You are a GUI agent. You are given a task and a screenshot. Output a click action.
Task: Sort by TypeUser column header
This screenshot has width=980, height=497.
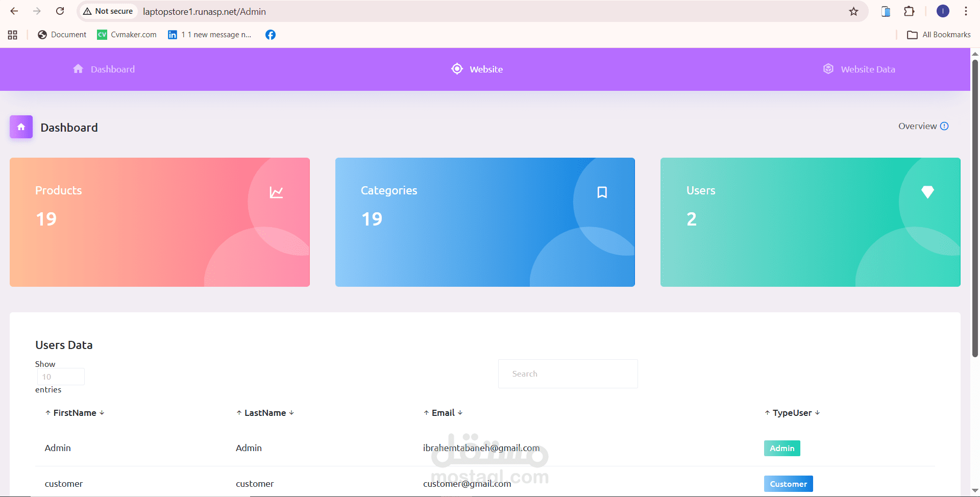click(x=792, y=413)
